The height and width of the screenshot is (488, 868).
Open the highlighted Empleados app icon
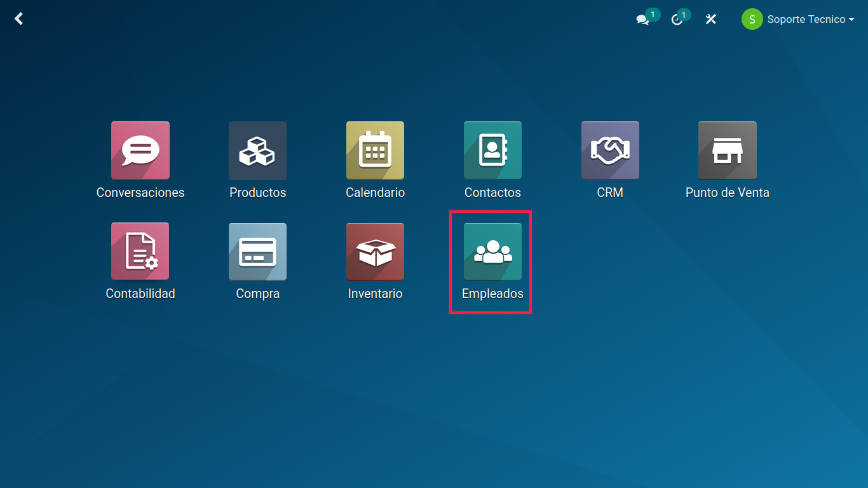pyautogui.click(x=492, y=252)
